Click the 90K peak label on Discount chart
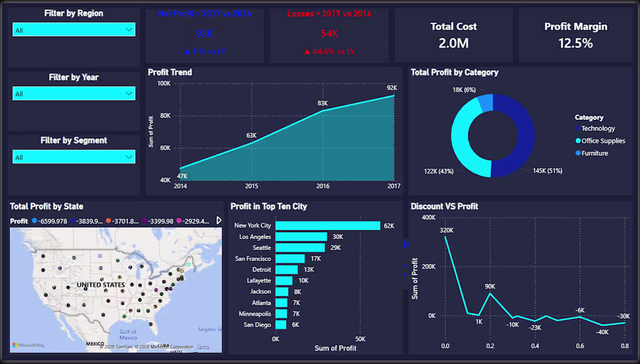The width and height of the screenshot is (640, 364). [x=490, y=287]
